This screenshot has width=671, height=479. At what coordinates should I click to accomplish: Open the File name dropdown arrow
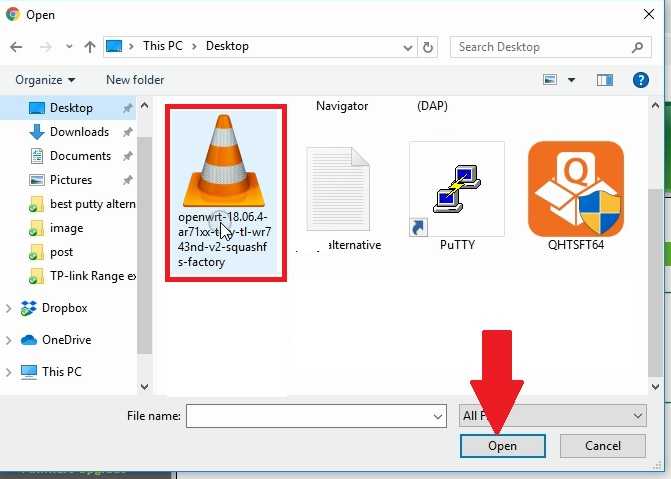click(x=437, y=416)
